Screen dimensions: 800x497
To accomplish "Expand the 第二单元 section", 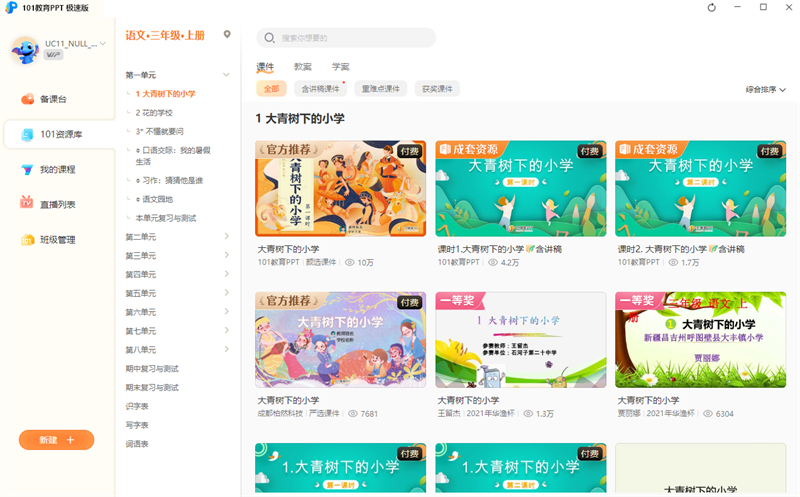I will point(227,236).
